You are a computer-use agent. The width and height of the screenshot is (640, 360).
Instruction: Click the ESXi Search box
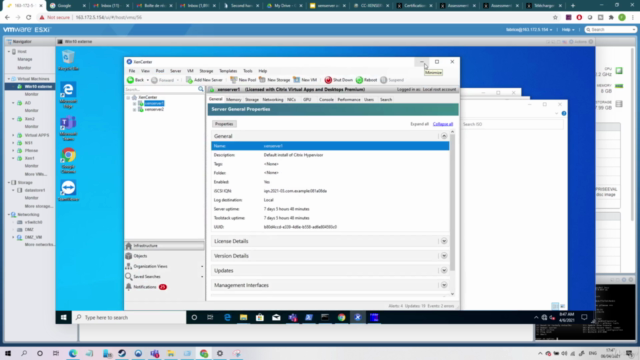click(611, 29)
